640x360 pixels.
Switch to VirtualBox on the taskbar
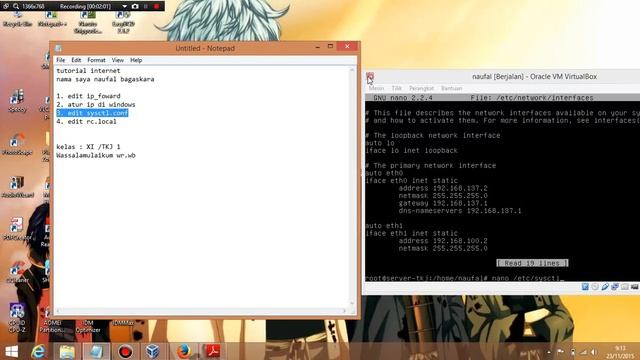pyautogui.click(x=153, y=351)
